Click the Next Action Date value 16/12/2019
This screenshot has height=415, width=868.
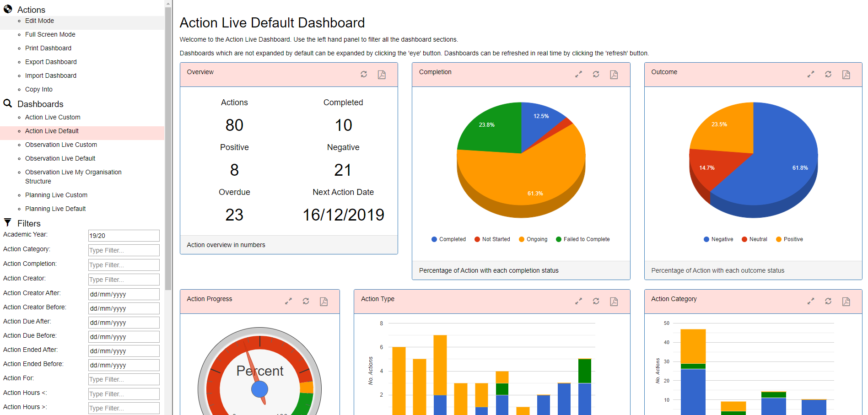coord(343,215)
